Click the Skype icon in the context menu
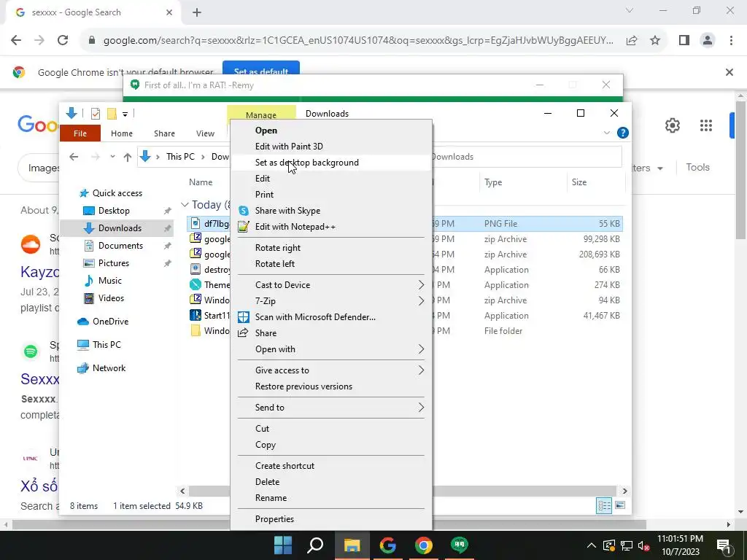The width and height of the screenshot is (747, 560). pyautogui.click(x=244, y=211)
